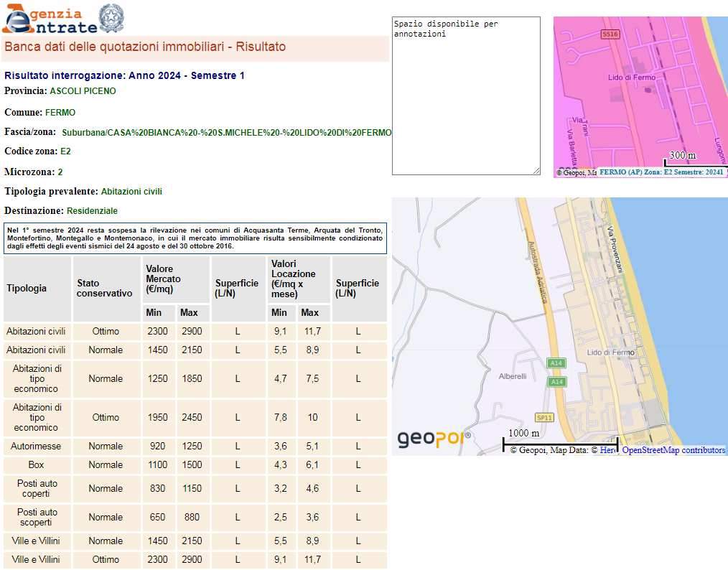Click the Alberelli label on the large map
This screenshot has height=570, width=728.
click(x=513, y=376)
